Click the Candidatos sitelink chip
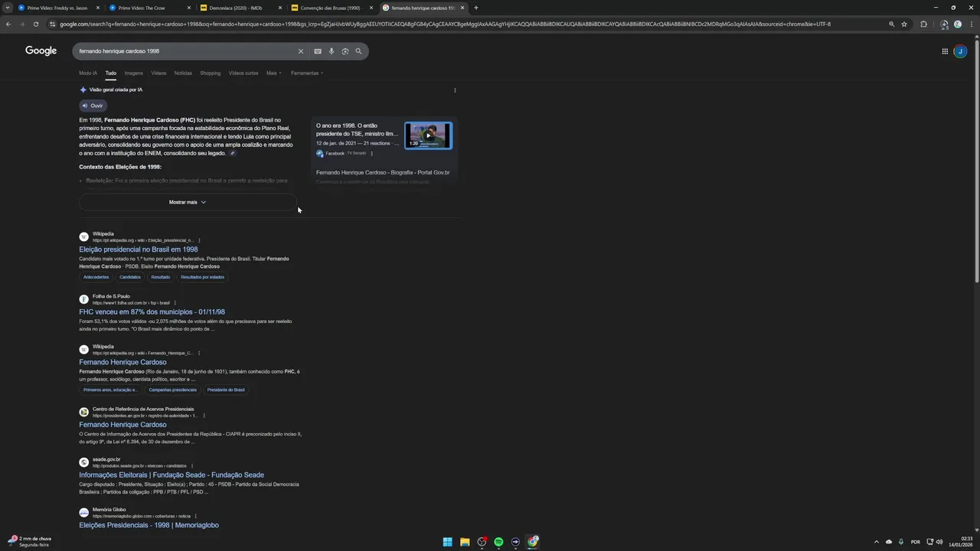Screen dimensions: 980x551 click(130, 277)
